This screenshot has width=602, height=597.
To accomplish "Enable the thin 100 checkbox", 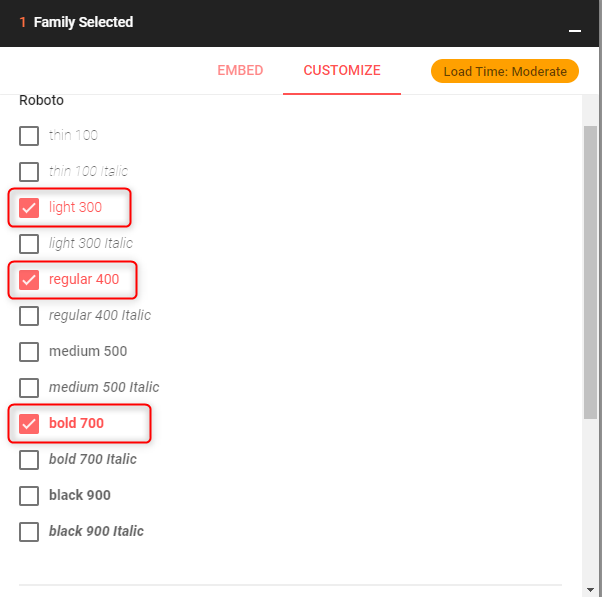I will (29, 136).
